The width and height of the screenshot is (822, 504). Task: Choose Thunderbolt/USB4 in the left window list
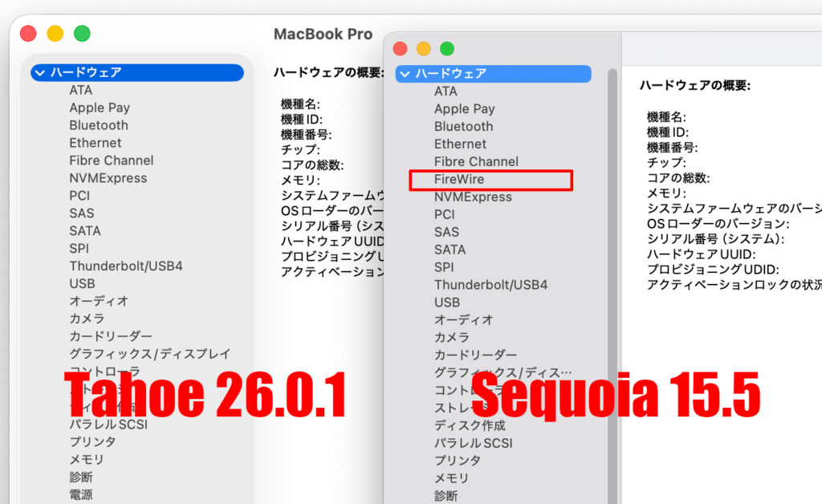coord(126,266)
